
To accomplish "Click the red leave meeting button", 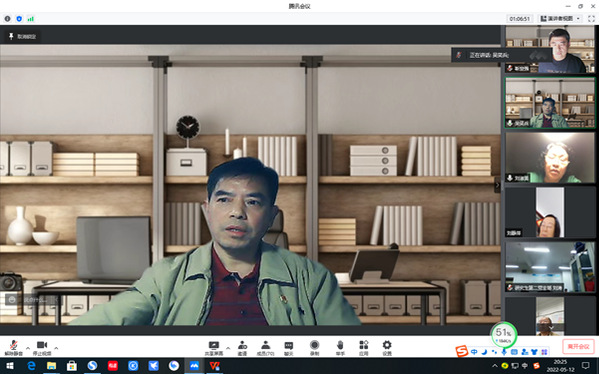I will pos(578,346).
